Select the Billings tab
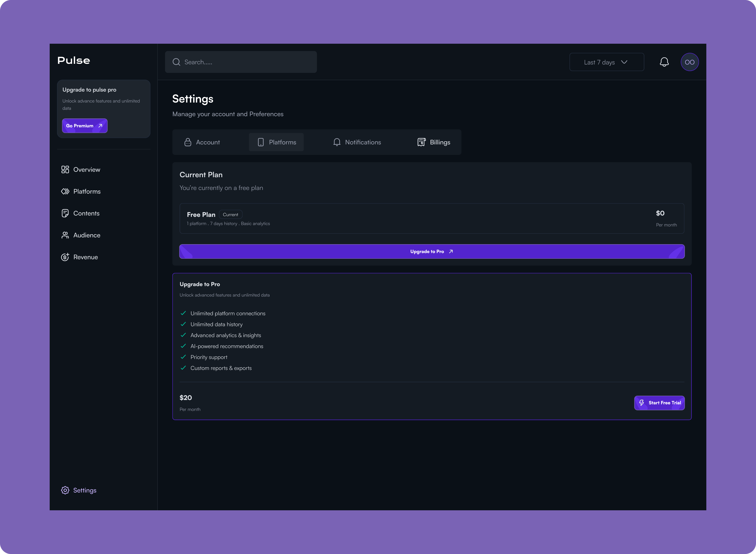The width and height of the screenshot is (756, 554). tap(434, 142)
